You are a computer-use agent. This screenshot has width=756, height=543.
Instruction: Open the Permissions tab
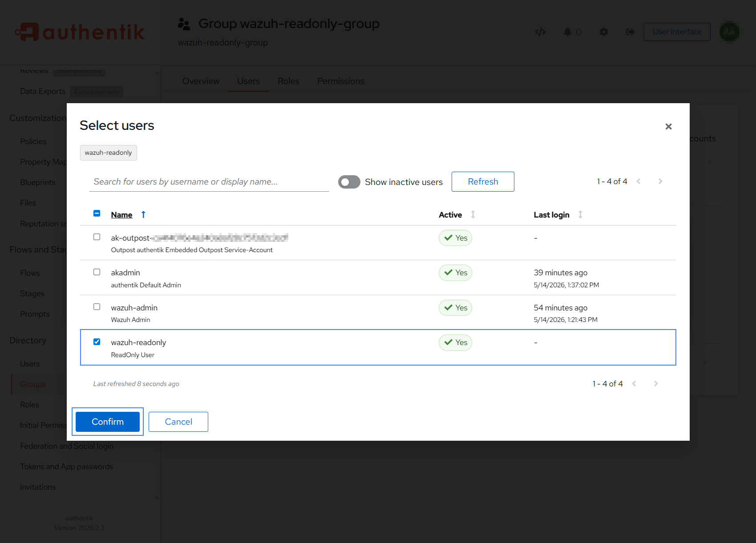coord(340,81)
